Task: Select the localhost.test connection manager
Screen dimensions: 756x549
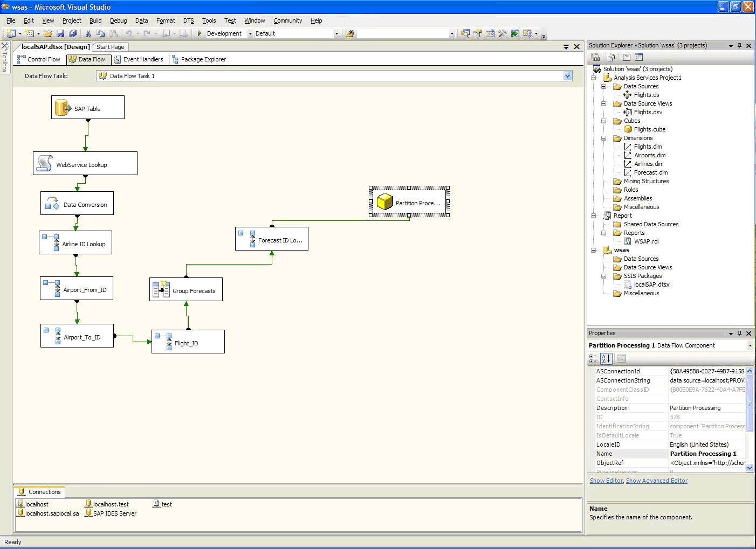Action: click(x=107, y=504)
